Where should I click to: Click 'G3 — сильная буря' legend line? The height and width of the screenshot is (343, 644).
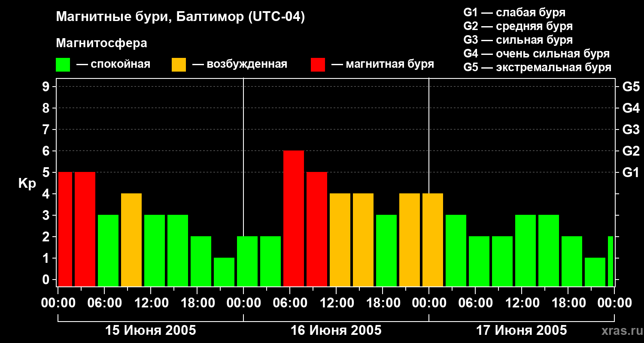[518, 40]
